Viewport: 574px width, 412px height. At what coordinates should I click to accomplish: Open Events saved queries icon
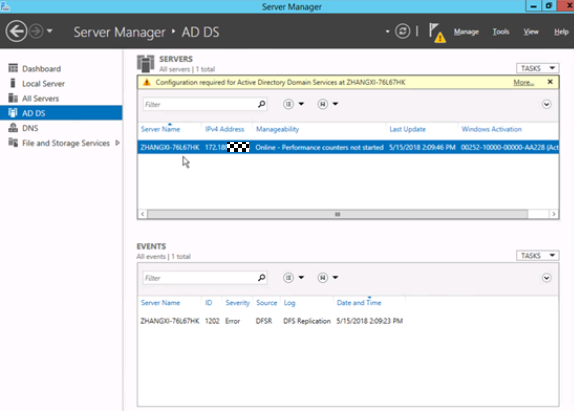coord(323,278)
